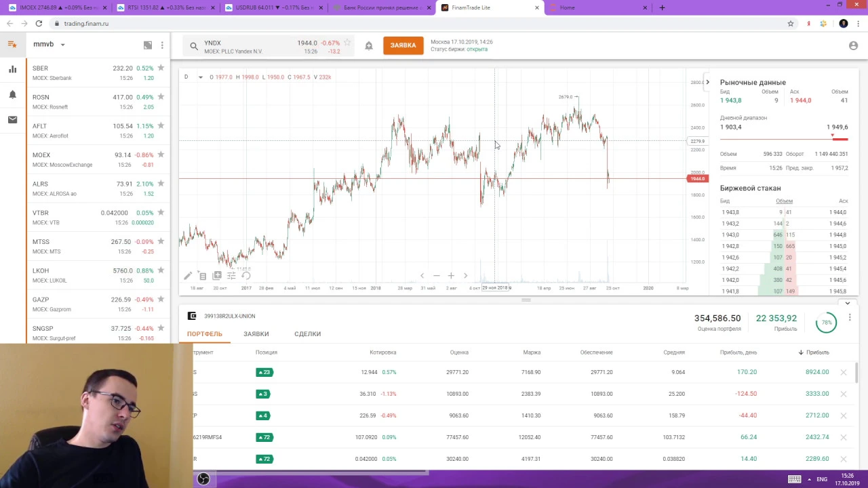This screenshot has height=488, width=868.
Task: Click add chart indicator plus icon
Action: (217, 276)
